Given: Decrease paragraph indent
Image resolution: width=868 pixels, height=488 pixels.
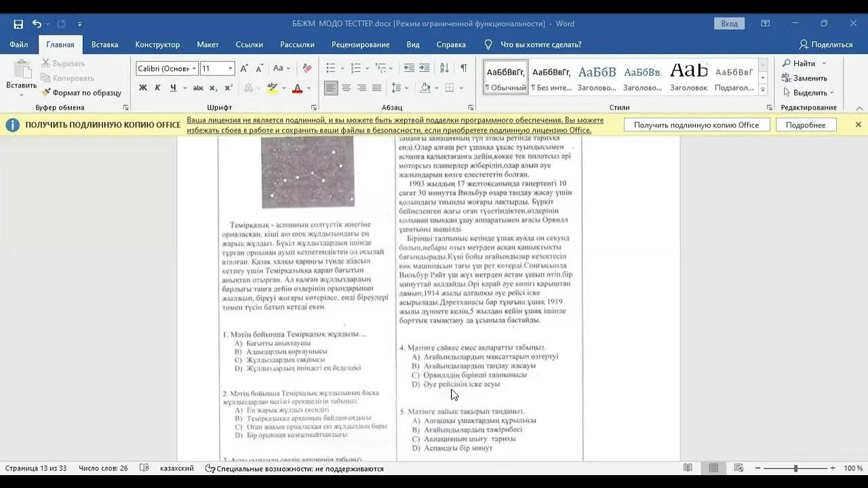Looking at the screenshot, I should 409,68.
